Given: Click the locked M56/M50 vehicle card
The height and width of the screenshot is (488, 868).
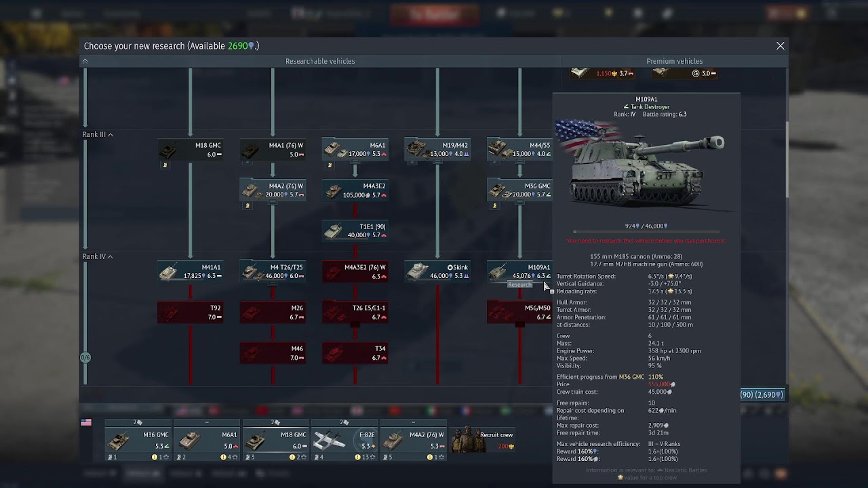Looking at the screenshot, I should click(519, 312).
